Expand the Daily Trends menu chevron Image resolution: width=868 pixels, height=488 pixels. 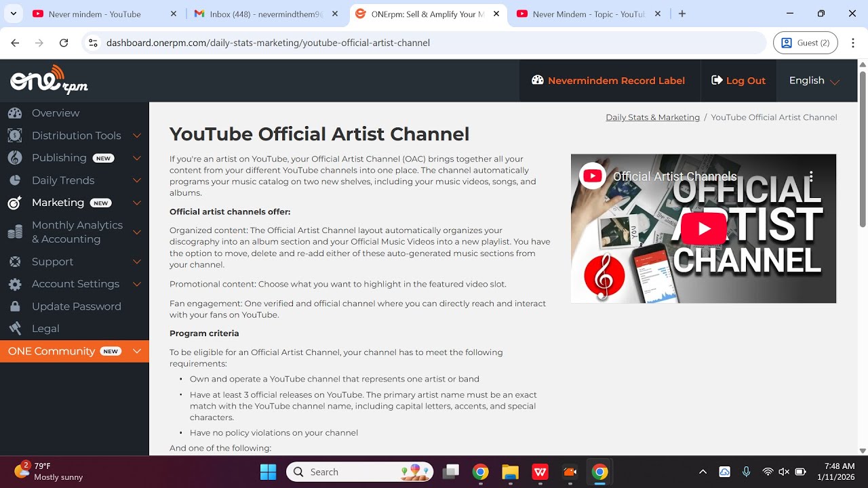point(137,180)
